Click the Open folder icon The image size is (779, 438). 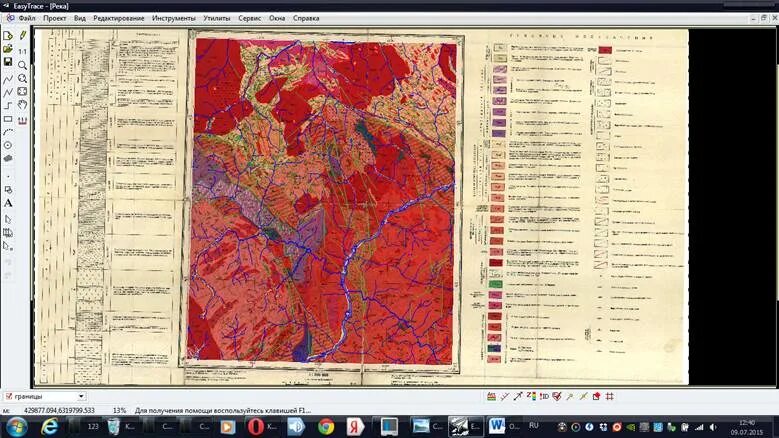[x=8, y=49]
